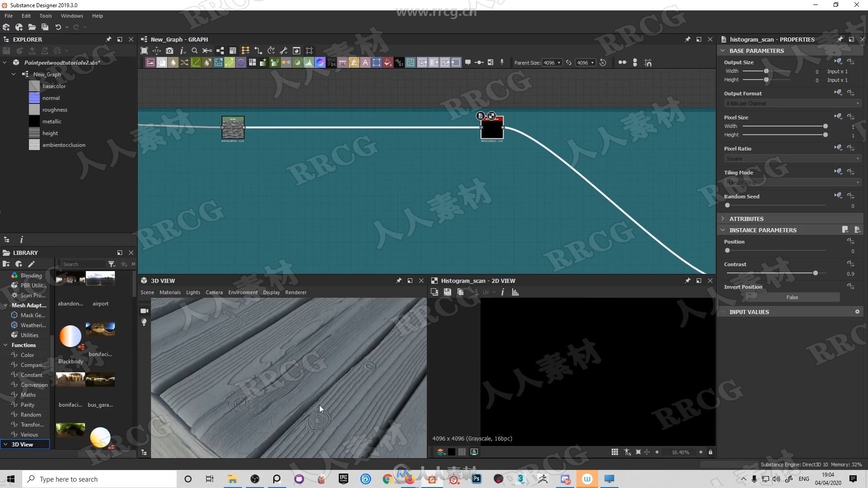The image size is (868, 488).
Task: Pin the Graph panel
Action: (x=688, y=39)
